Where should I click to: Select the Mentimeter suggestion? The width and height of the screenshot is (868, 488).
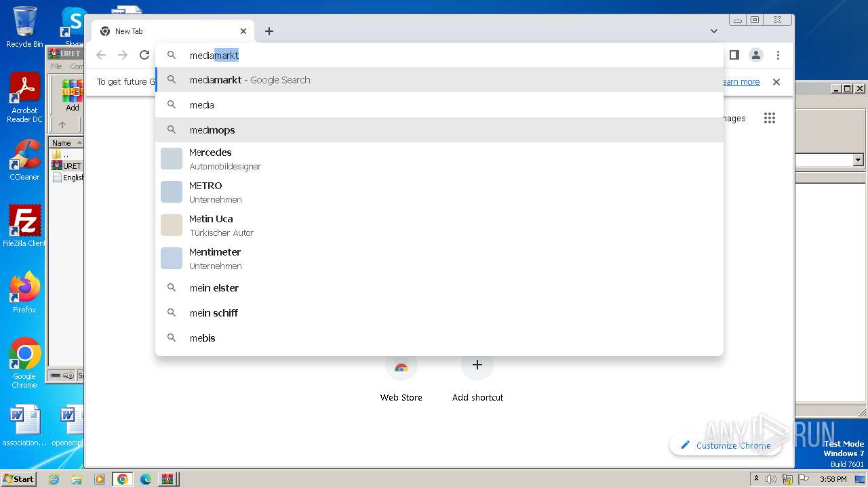pos(439,258)
